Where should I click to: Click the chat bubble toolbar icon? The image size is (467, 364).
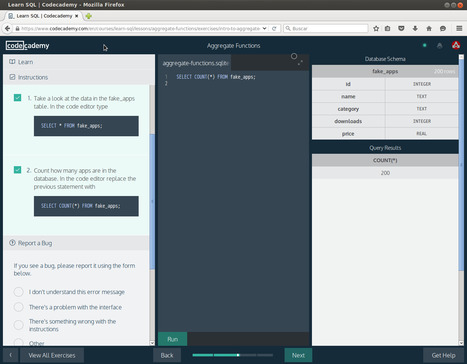click(x=443, y=29)
